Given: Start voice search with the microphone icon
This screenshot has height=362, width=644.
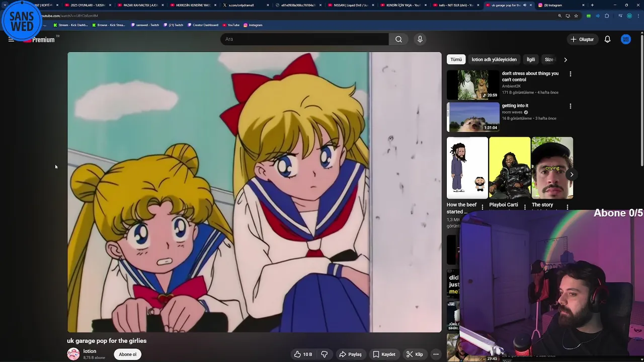Looking at the screenshot, I should click(x=420, y=39).
